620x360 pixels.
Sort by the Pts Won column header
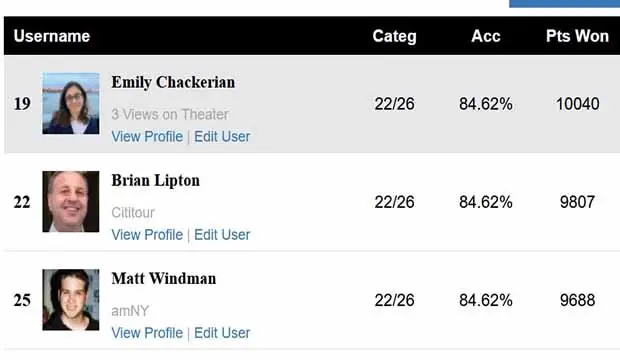tap(577, 36)
